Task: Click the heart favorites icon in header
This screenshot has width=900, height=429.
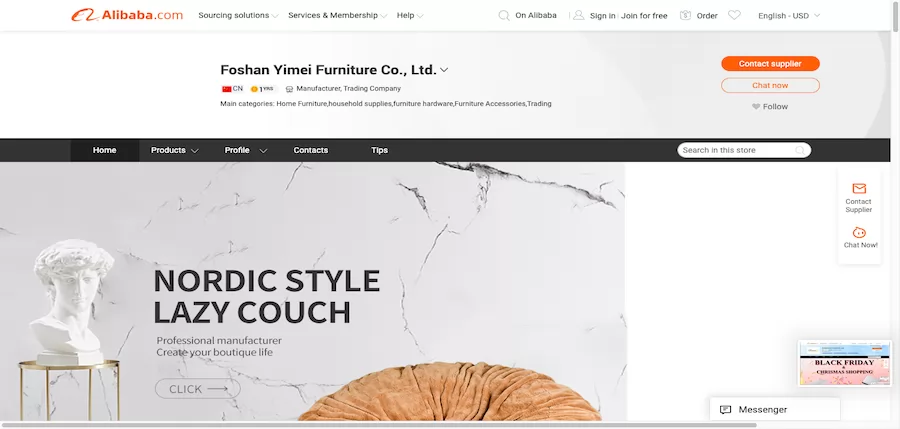Action: tap(734, 16)
